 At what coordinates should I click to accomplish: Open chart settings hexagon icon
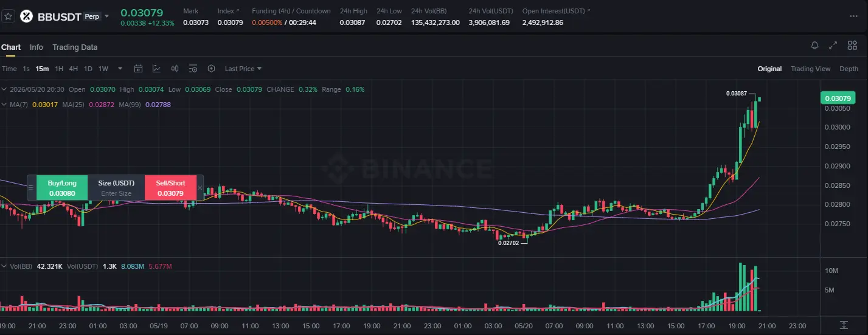coord(212,69)
